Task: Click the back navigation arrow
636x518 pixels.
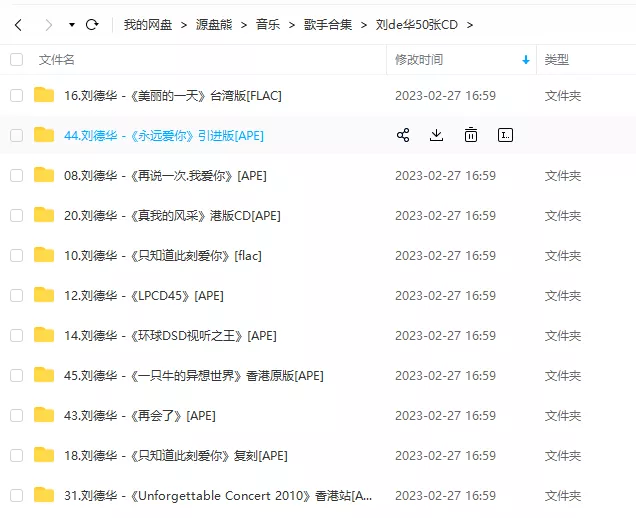Action: click(18, 24)
